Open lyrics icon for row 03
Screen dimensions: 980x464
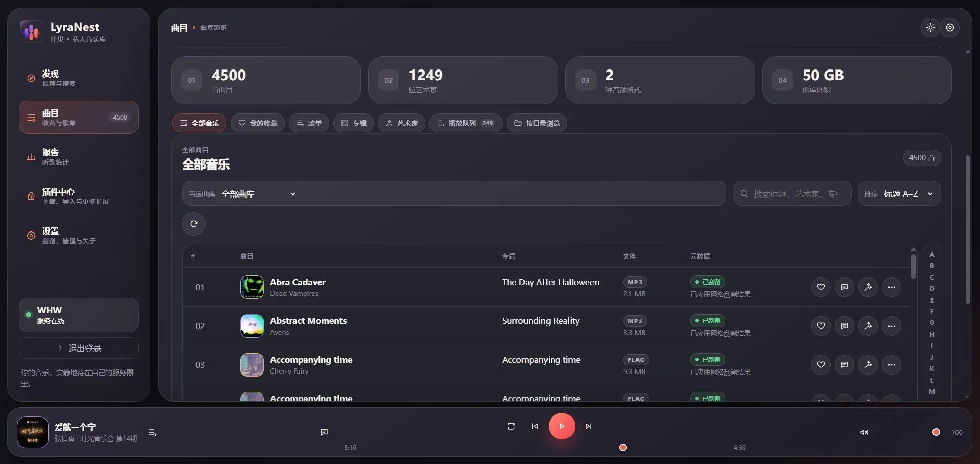pos(844,365)
